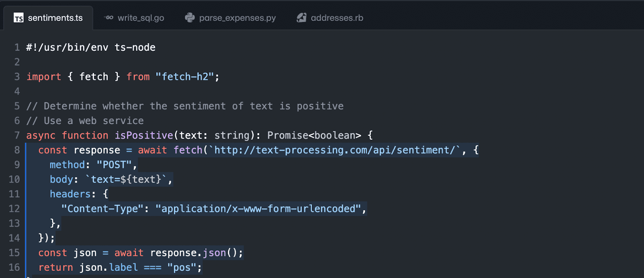Click the 'return' keyword on line 16

point(56,268)
